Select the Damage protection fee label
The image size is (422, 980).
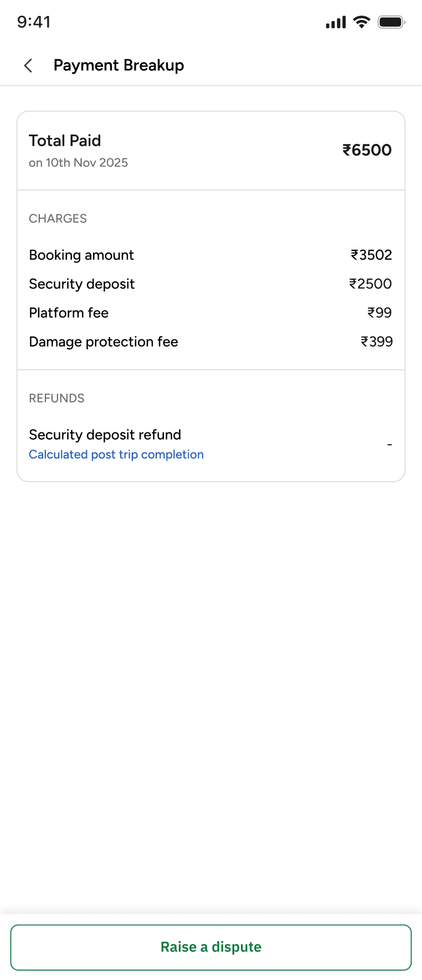tap(104, 342)
